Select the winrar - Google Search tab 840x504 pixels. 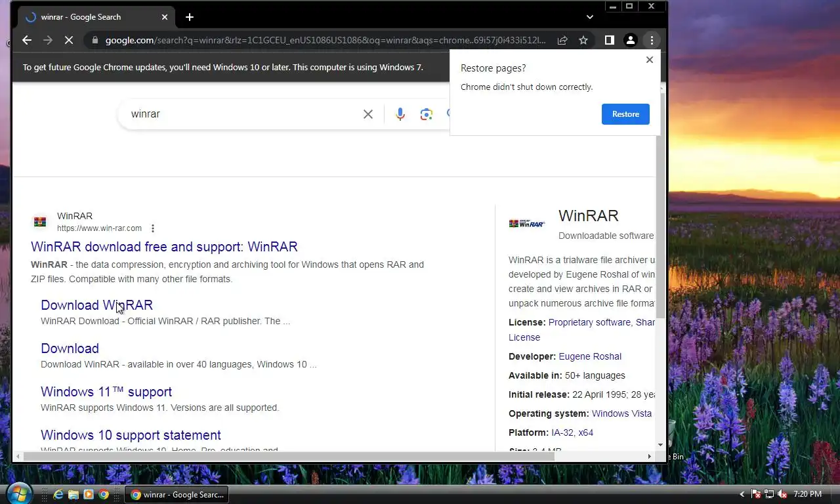click(x=96, y=17)
